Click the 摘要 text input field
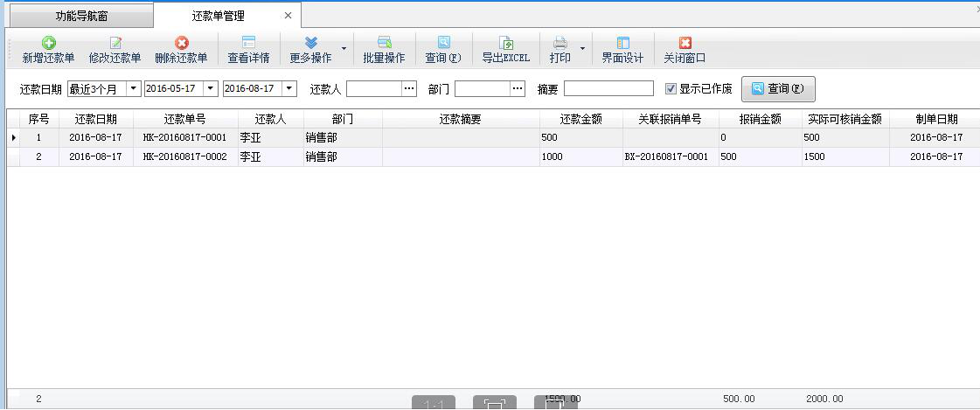Image resolution: width=980 pixels, height=410 pixels. [608, 88]
